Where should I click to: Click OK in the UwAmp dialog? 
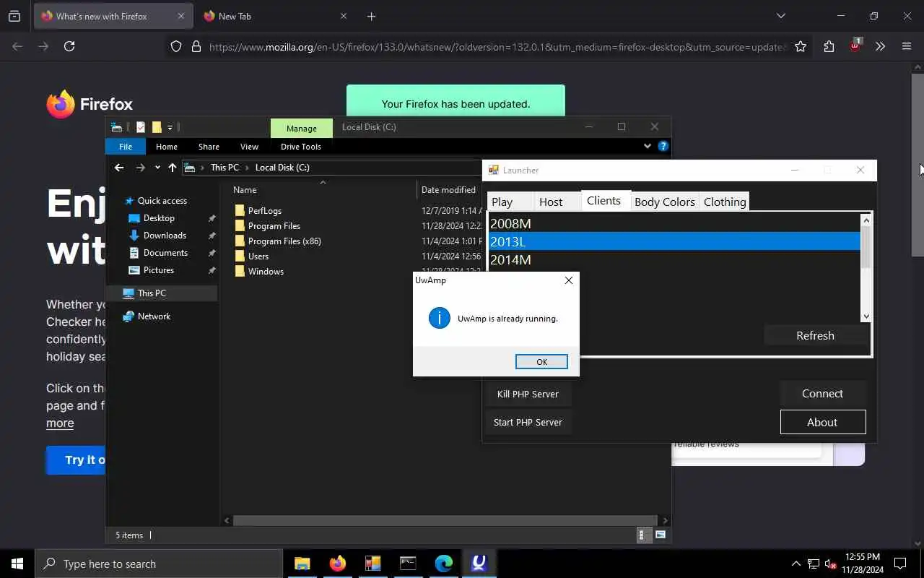click(x=541, y=362)
